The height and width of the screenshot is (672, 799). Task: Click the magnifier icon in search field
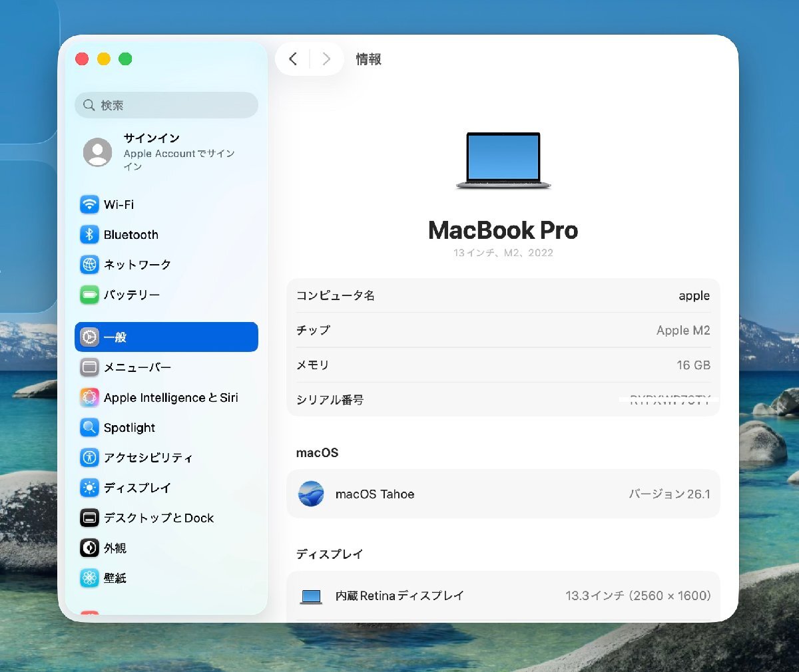[x=89, y=105]
